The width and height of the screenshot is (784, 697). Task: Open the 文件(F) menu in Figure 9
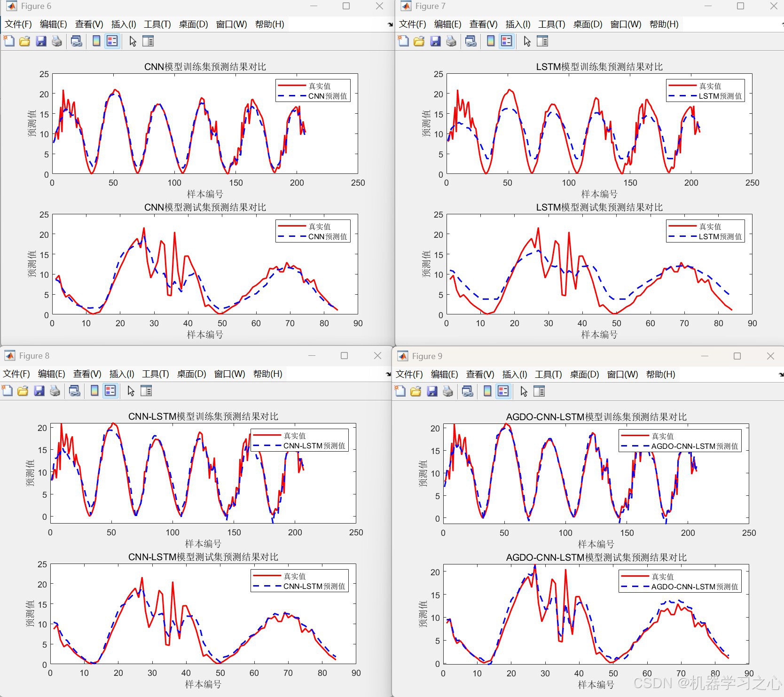[x=409, y=375]
